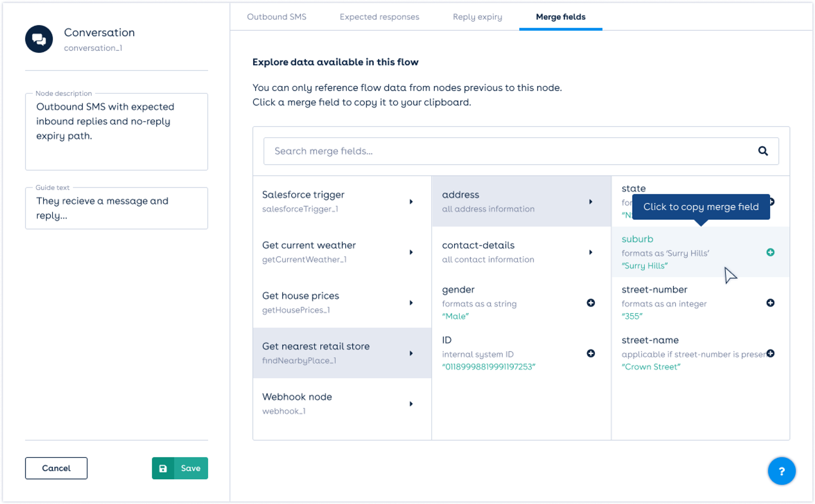Click the plus icon beside the gender field

click(590, 303)
